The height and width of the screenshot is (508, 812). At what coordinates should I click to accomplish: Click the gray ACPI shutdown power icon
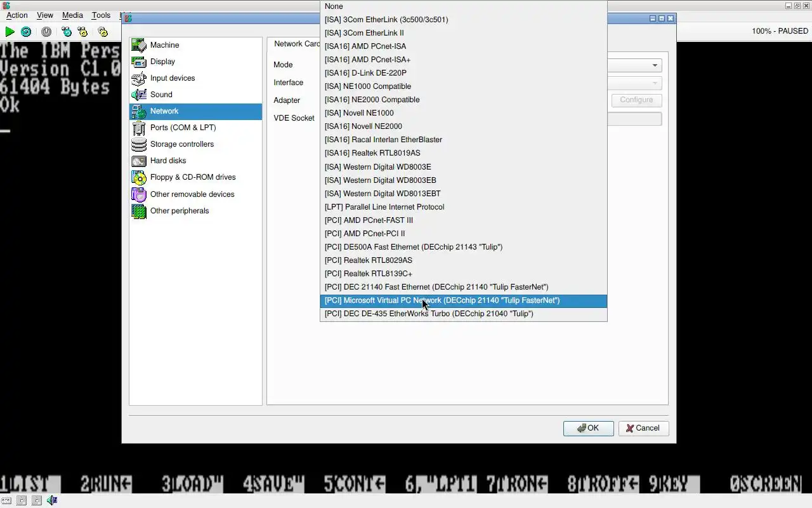tap(46, 31)
